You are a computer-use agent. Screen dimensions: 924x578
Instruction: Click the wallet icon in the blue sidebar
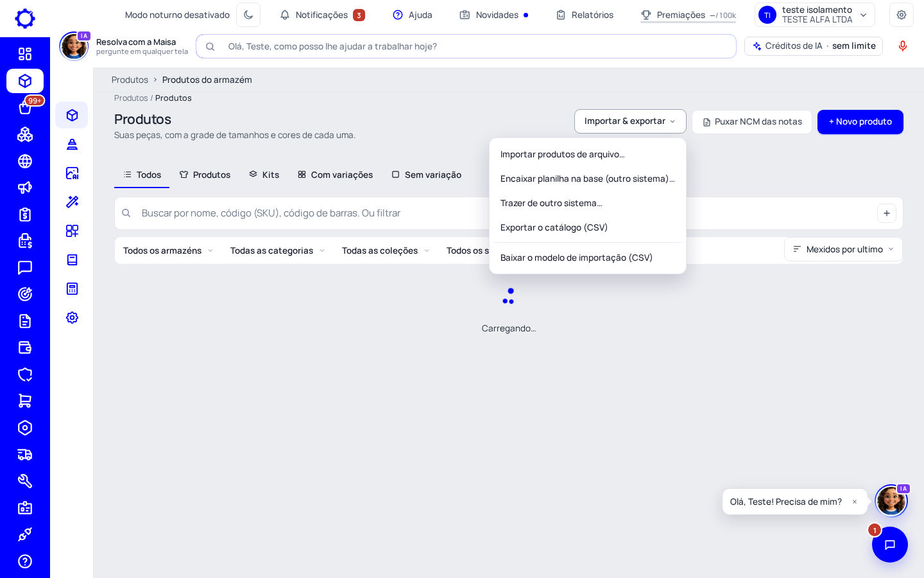pyautogui.click(x=25, y=347)
